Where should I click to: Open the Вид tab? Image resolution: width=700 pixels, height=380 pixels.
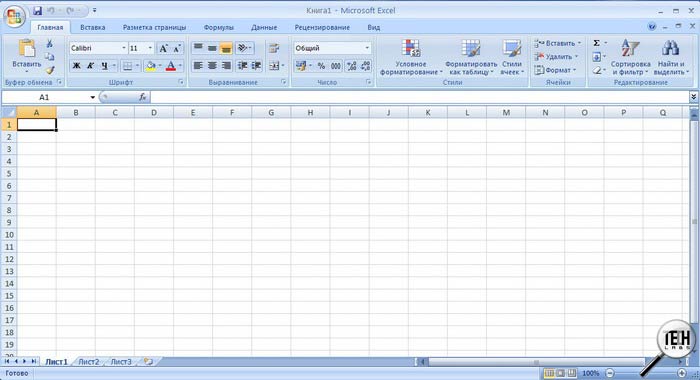click(373, 27)
